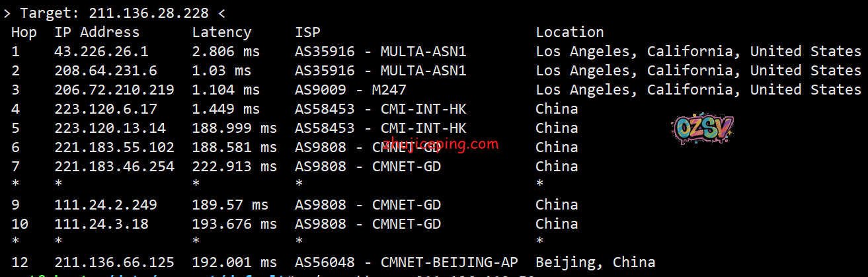Viewport: 868px width, 277px height.
Task: Click the ISP column header
Action: [x=308, y=32]
